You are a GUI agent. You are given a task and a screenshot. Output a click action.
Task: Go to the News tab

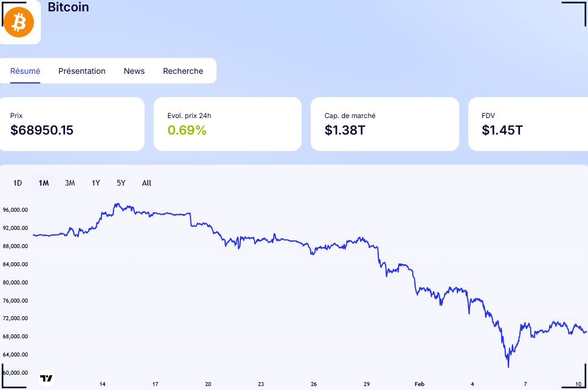coord(134,71)
